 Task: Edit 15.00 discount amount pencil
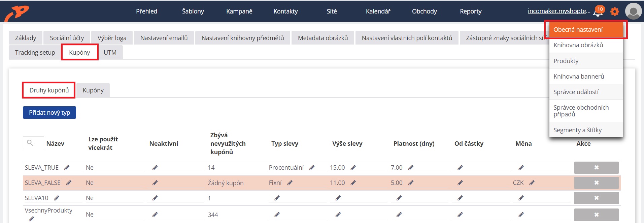pyautogui.click(x=353, y=167)
